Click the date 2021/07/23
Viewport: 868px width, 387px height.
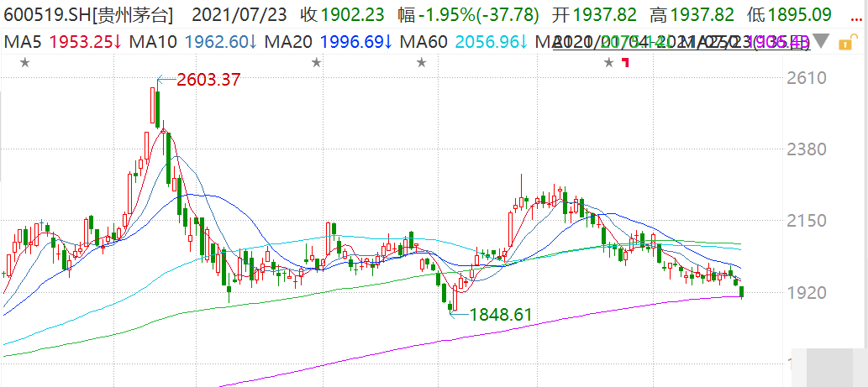(239, 15)
